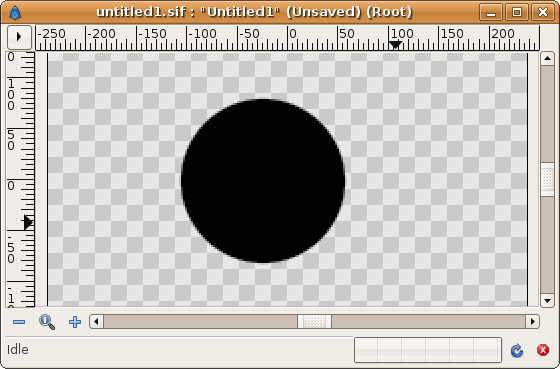Click the progress bar in status area

(428, 350)
